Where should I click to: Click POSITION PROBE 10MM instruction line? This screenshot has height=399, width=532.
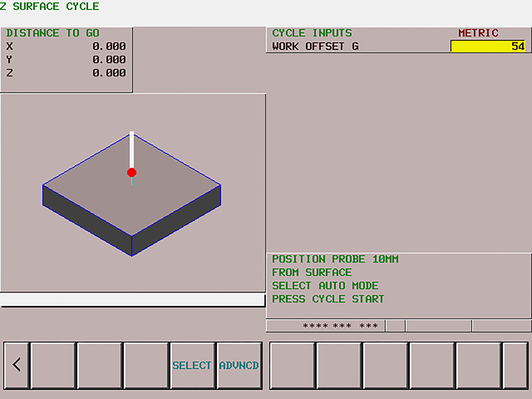pyautogui.click(x=335, y=259)
